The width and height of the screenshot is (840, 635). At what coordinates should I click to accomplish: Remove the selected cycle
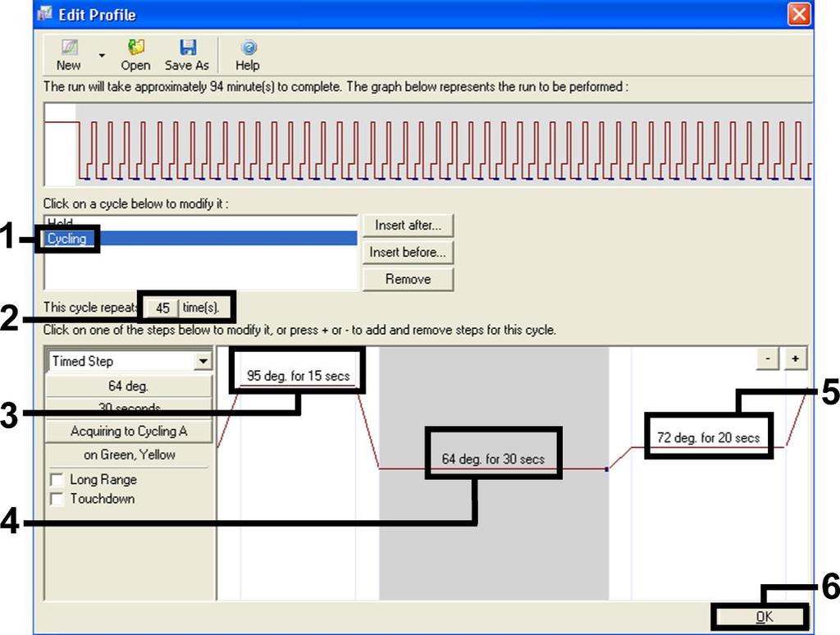coord(409,279)
